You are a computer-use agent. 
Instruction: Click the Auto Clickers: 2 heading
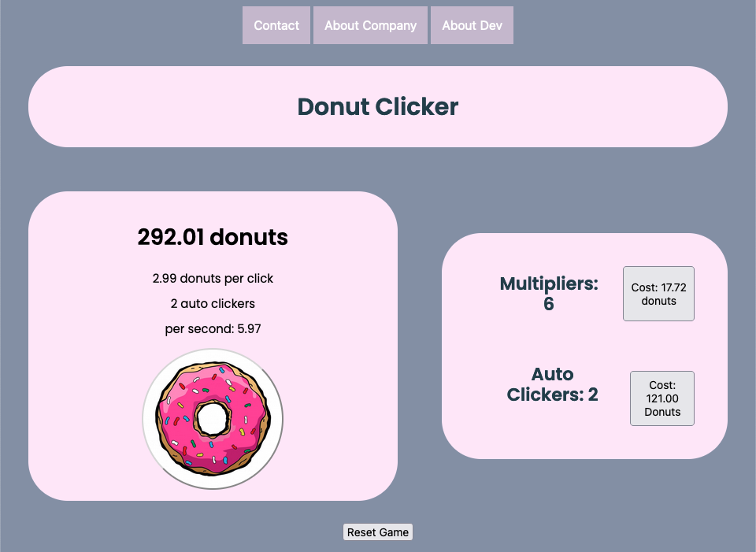point(552,384)
